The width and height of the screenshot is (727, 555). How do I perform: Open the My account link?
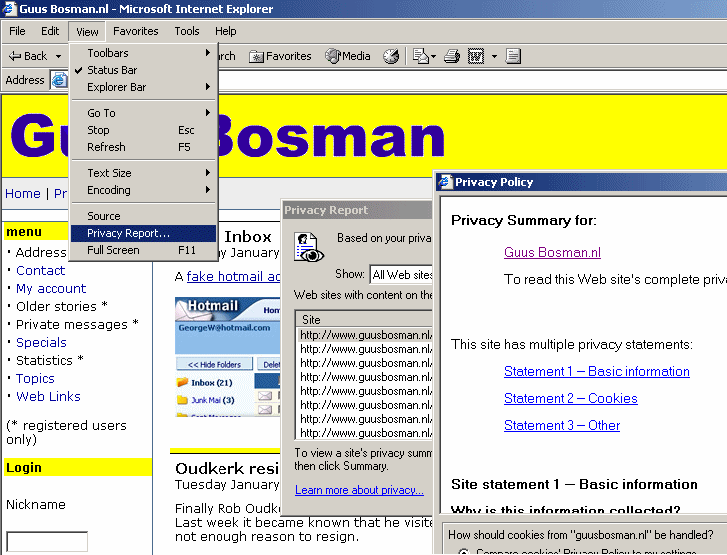pyautogui.click(x=51, y=289)
